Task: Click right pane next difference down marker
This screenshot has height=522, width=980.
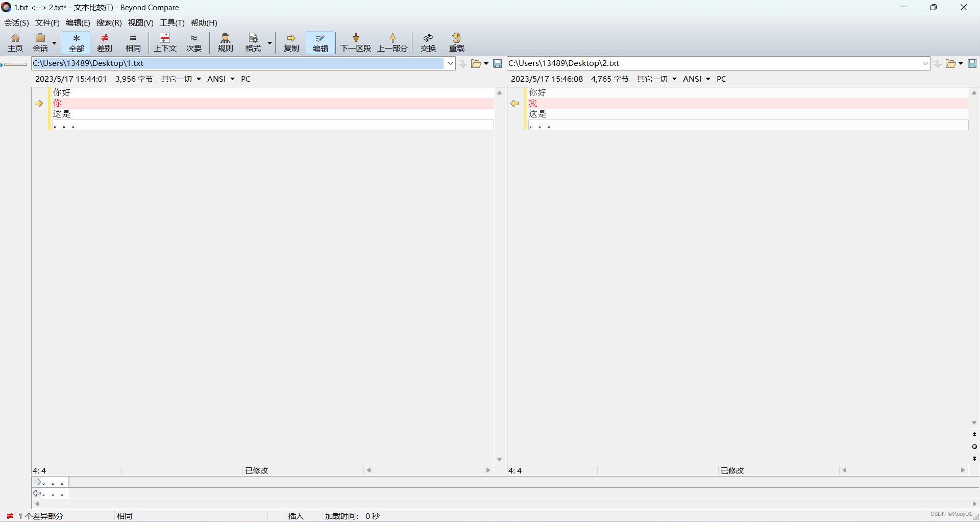Action: coord(974,459)
